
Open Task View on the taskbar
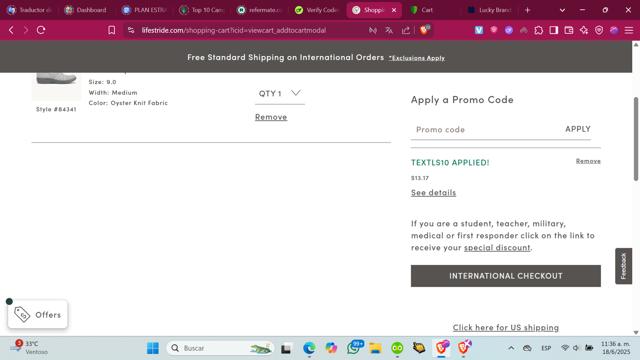pos(286,348)
